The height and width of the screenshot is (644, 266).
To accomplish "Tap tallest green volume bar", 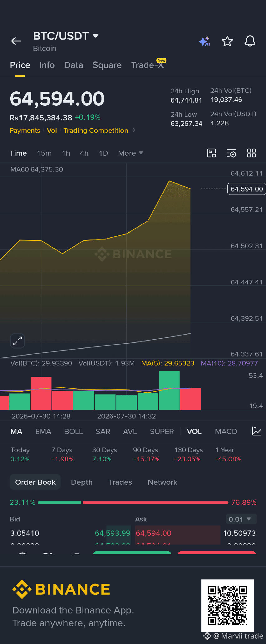I will click(x=169, y=390).
